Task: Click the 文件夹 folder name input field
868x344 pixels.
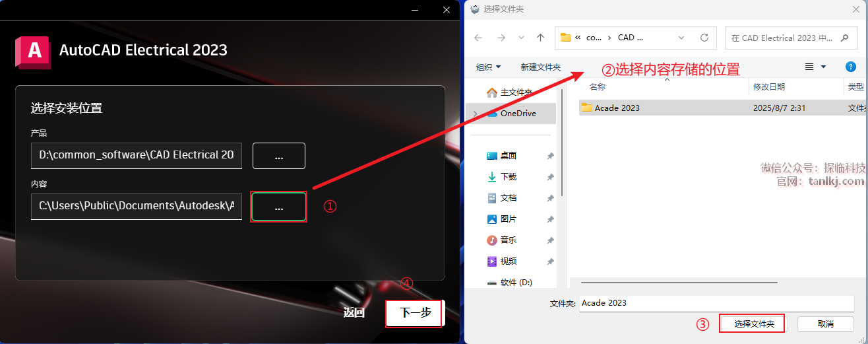Action: coord(717,303)
